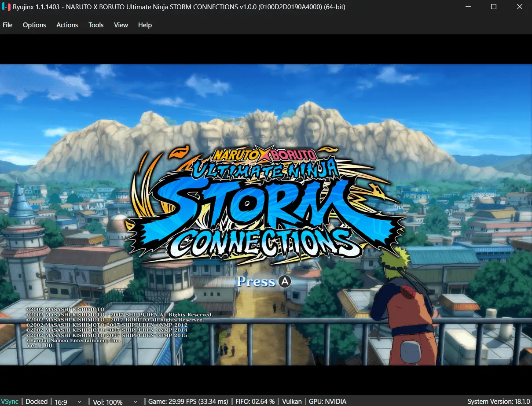The width and height of the screenshot is (532, 406).
Task: Open the Help menu
Action: tap(145, 25)
